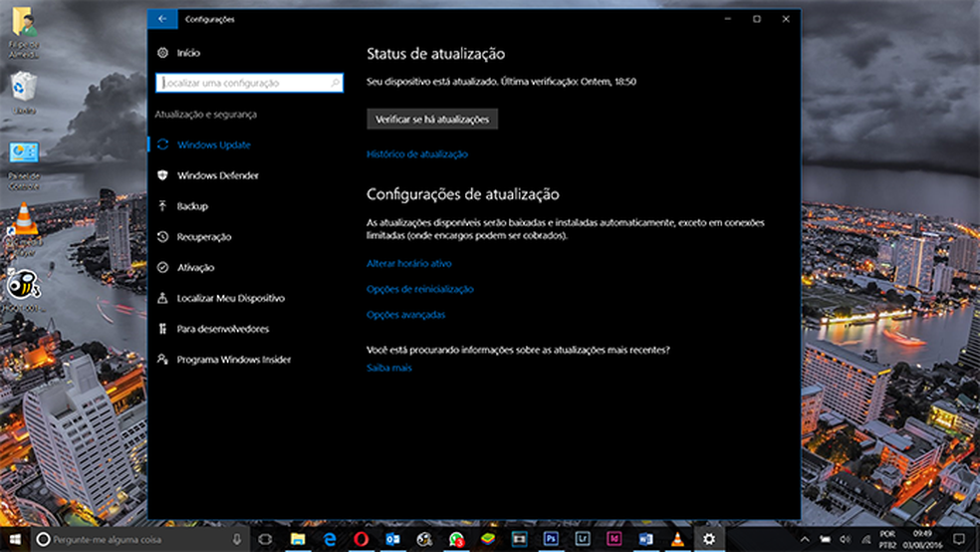Click the Para desenvolvedores tools icon

coord(162,328)
